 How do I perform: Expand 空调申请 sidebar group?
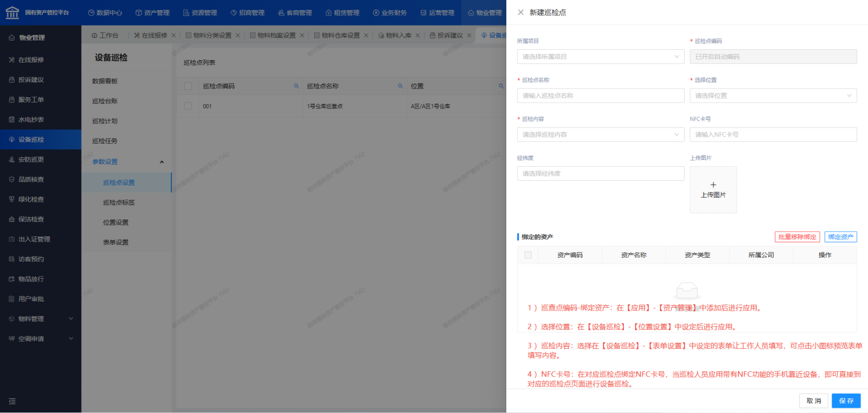[x=41, y=339]
